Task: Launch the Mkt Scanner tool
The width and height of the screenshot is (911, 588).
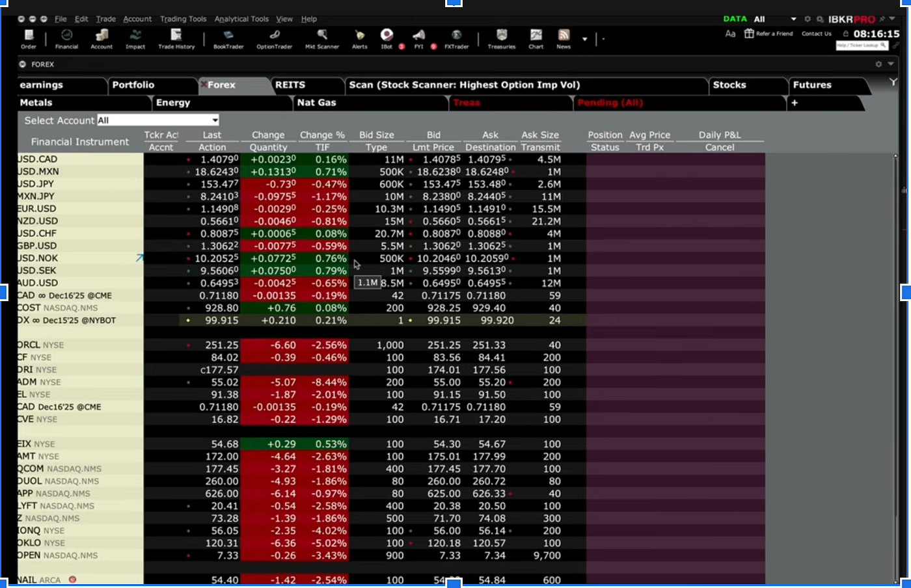Action: 322,38
